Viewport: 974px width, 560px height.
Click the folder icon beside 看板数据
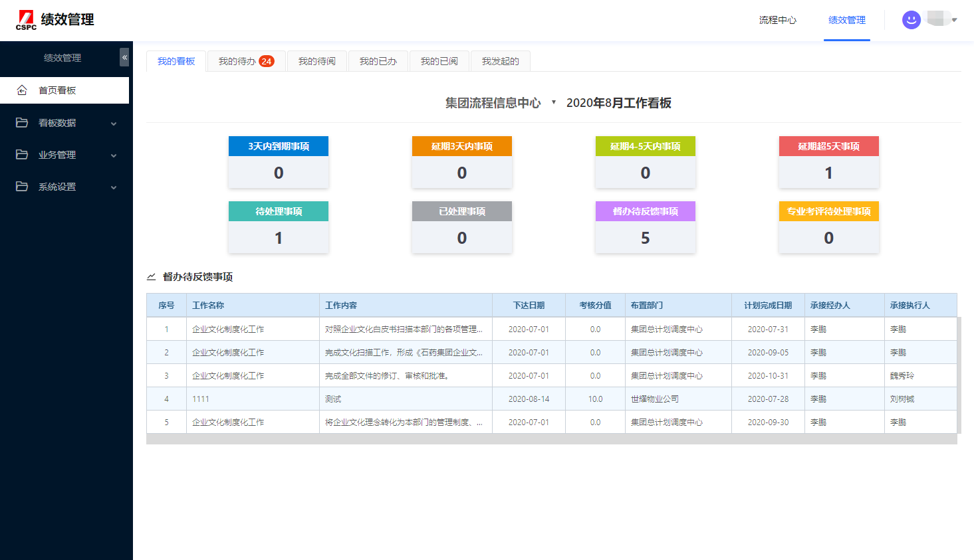(x=22, y=123)
